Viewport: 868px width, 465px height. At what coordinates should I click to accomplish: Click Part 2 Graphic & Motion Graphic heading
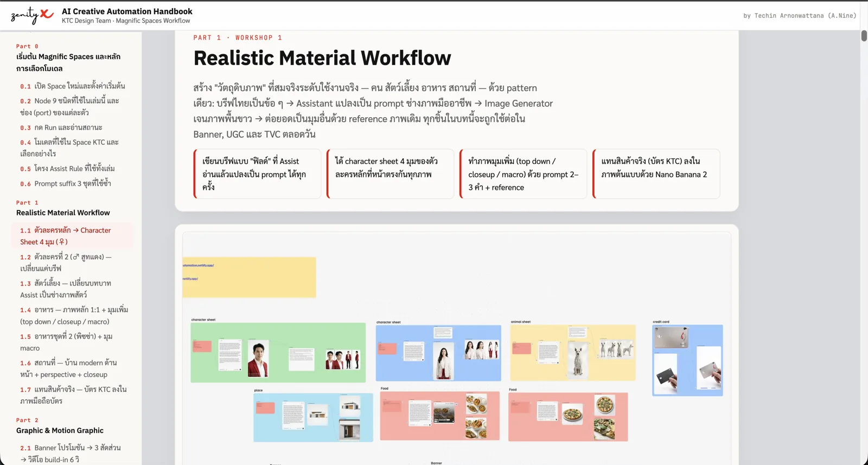(60, 430)
